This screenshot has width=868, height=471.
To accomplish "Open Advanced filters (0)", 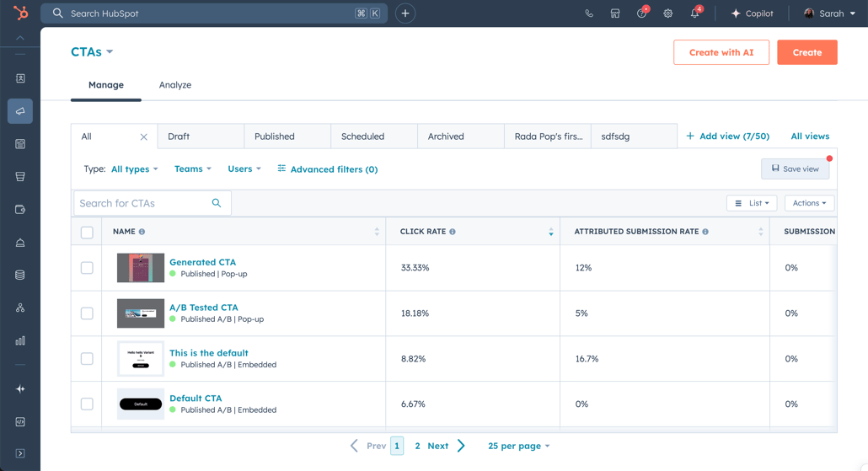I will [328, 169].
